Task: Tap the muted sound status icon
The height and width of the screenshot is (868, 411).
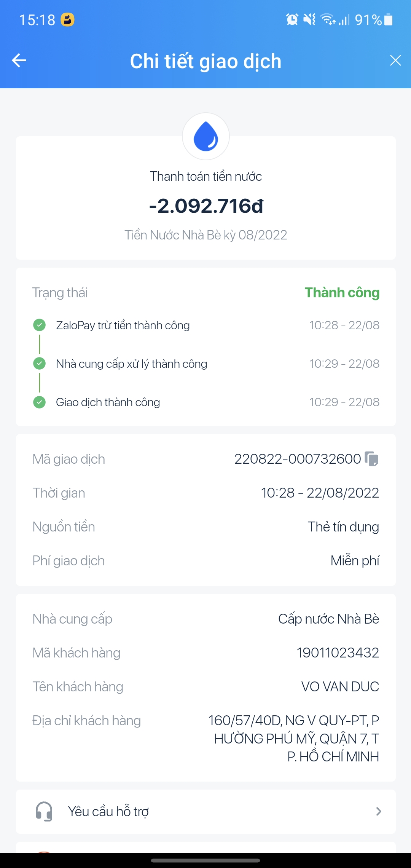Action: [309, 19]
